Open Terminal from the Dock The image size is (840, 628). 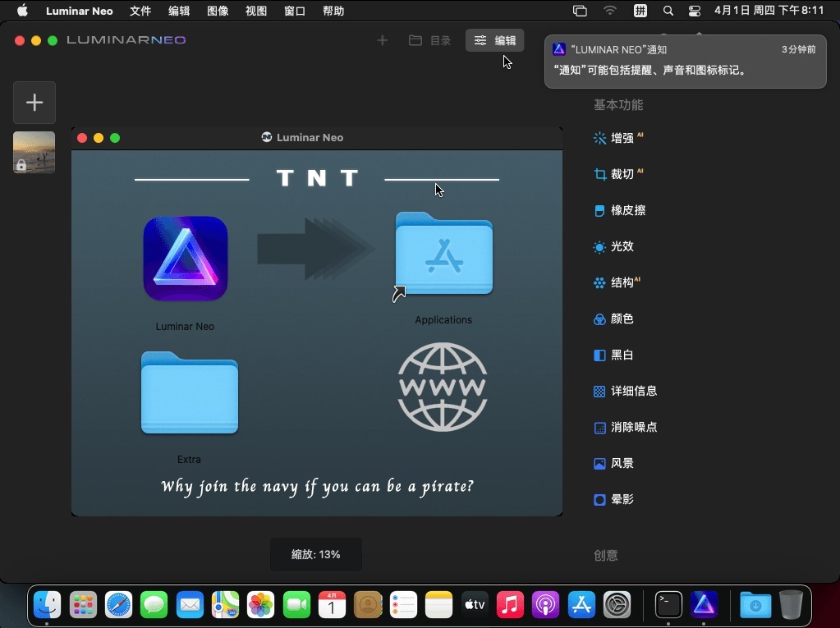pos(668,605)
